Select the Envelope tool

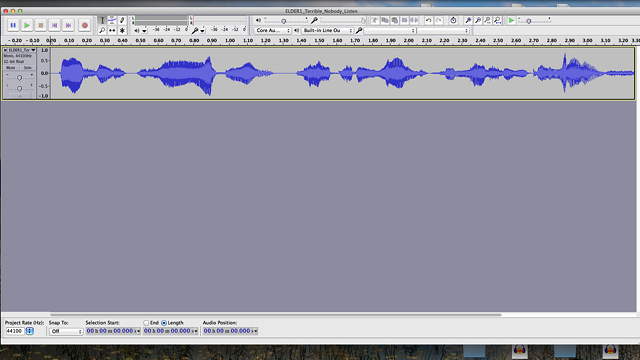coord(112,20)
